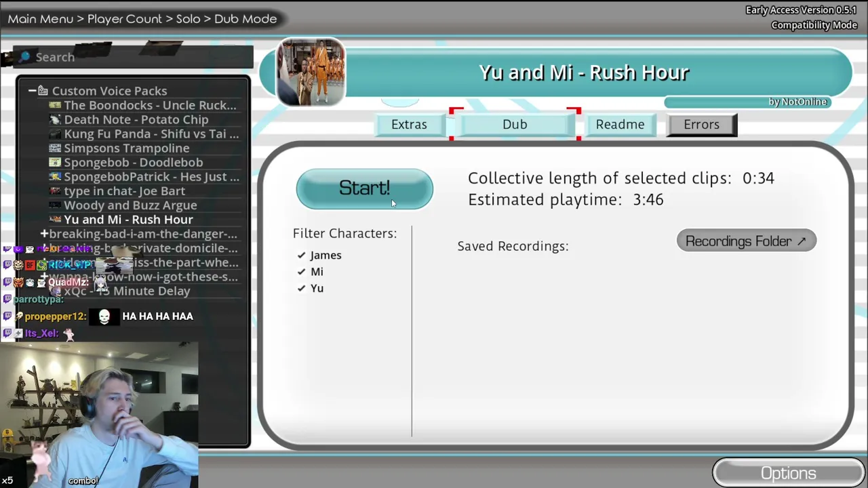Click the "Saved Recordings:" label
Image resolution: width=868 pixels, height=488 pixels.
point(513,246)
